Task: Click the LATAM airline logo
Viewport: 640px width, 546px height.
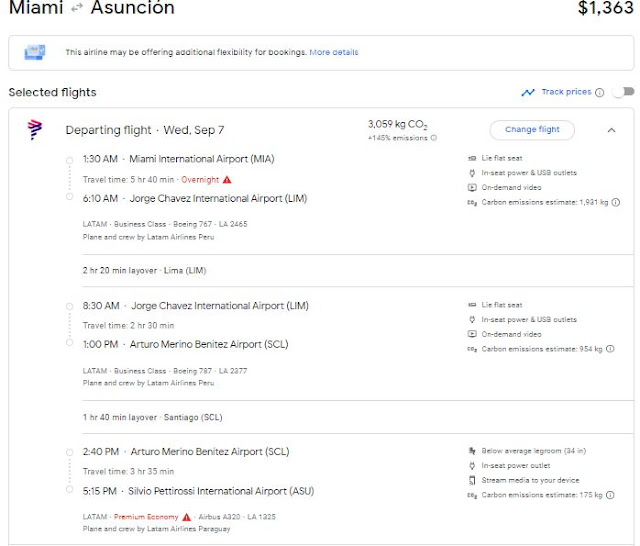Action: (x=35, y=130)
